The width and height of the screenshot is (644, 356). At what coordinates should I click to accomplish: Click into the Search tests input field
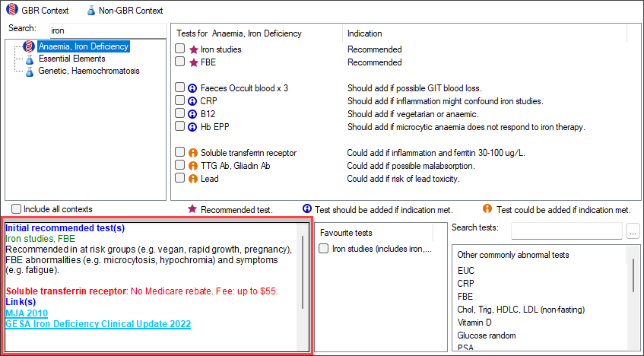point(566,230)
